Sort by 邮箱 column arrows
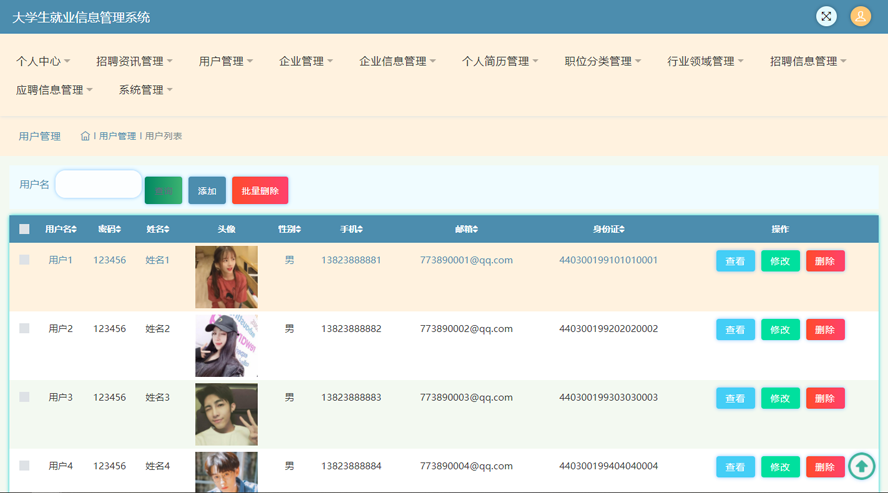This screenshot has height=493, width=888. tap(475, 229)
